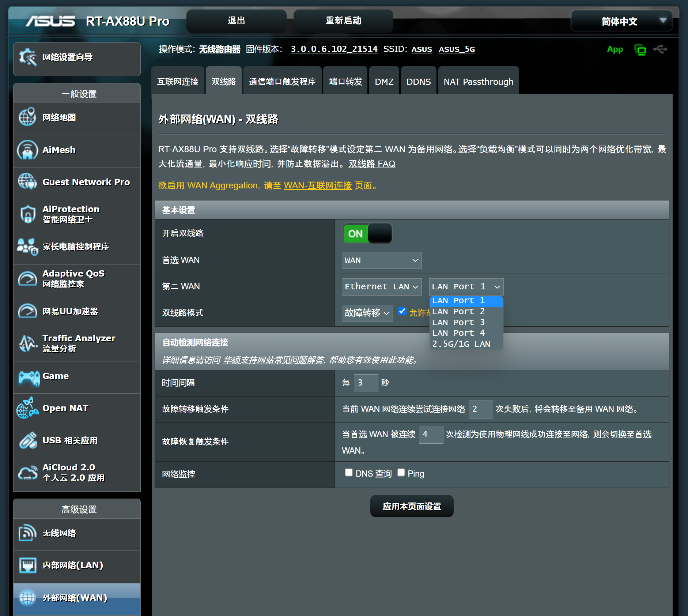The image size is (688, 616).
Task: Open the WAN-互联网连接 link
Action: click(318, 185)
